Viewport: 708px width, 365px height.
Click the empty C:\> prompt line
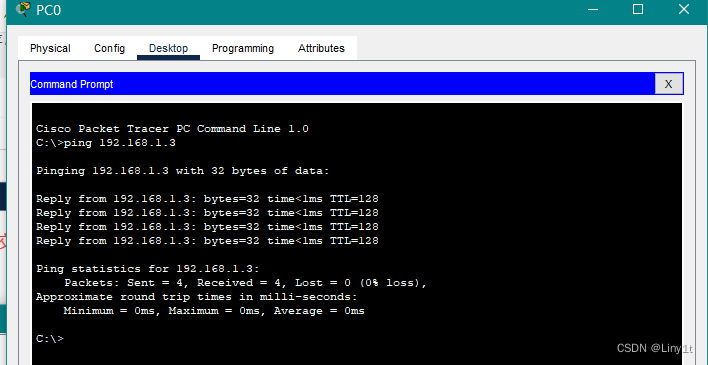tap(50, 338)
